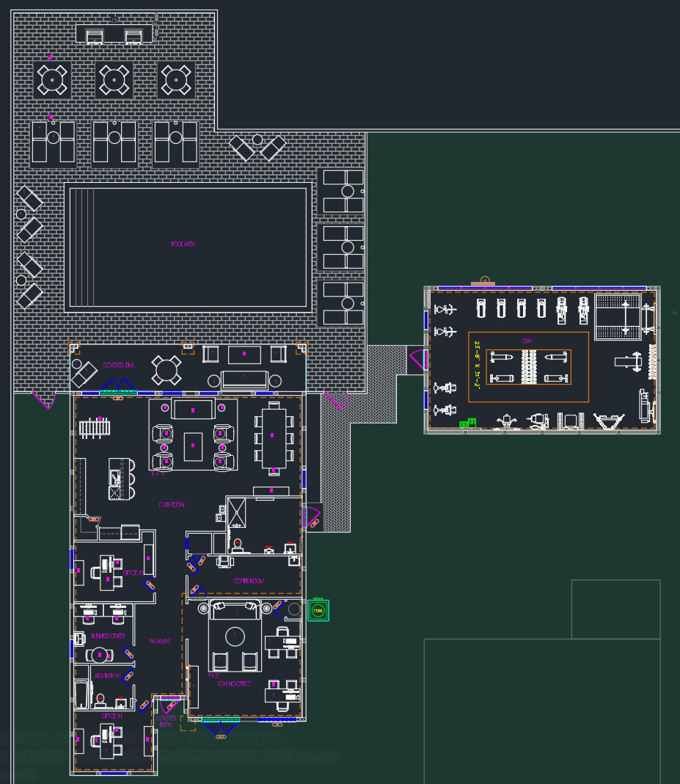Click the LEASING OFFICE text label
This screenshot has height=784, width=680.
coord(235,683)
